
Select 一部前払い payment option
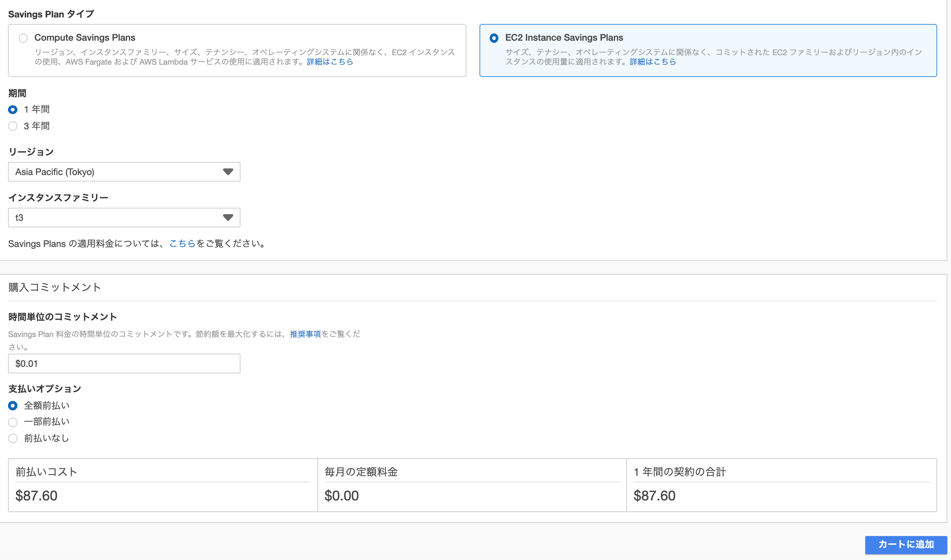13,422
